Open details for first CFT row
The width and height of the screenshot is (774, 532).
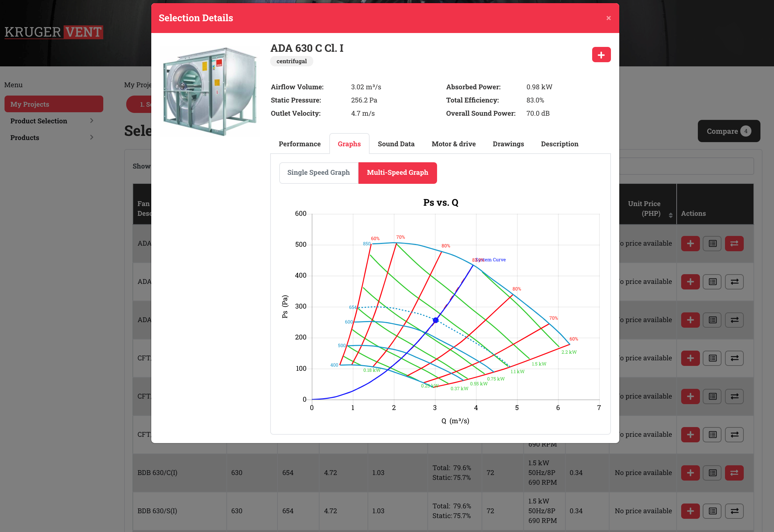point(712,358)
